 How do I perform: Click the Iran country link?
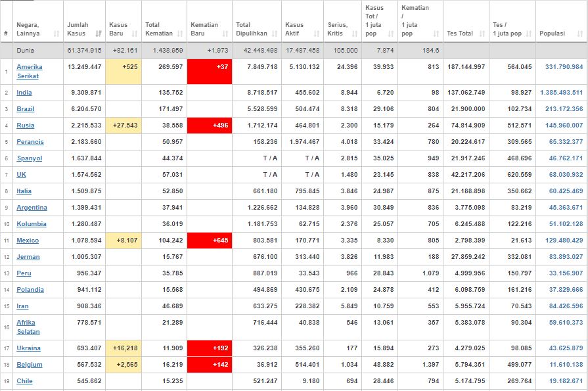(x=22, y=306)
